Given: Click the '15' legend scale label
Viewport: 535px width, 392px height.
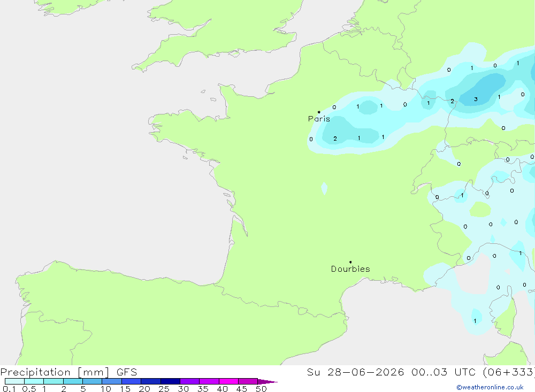Looking at the screenshot, I should 125,389.
